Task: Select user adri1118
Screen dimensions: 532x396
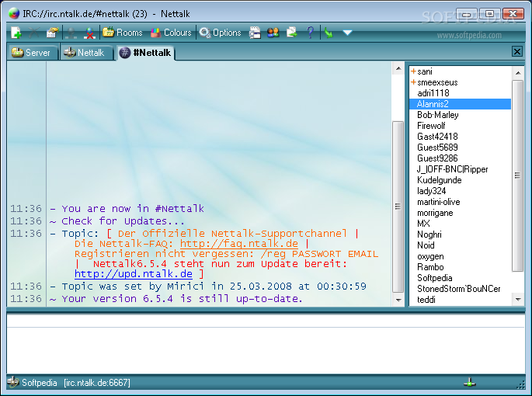Action: pyautogui.click(x=460, y=93)
